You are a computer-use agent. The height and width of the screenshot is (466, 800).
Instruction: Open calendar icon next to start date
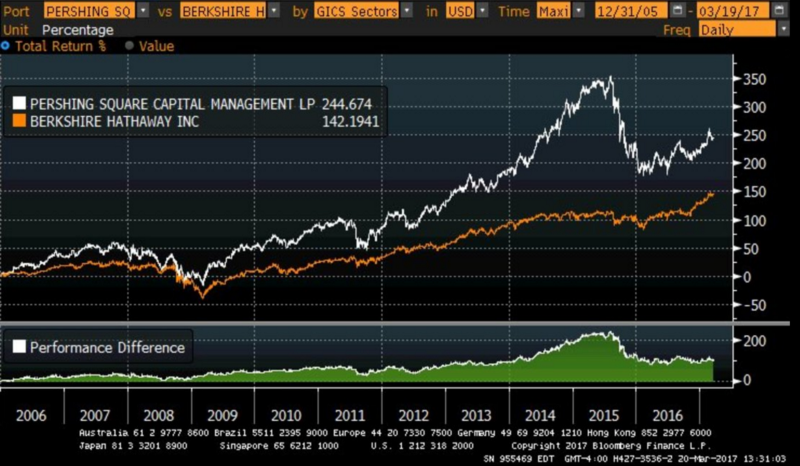coord(677,10)
